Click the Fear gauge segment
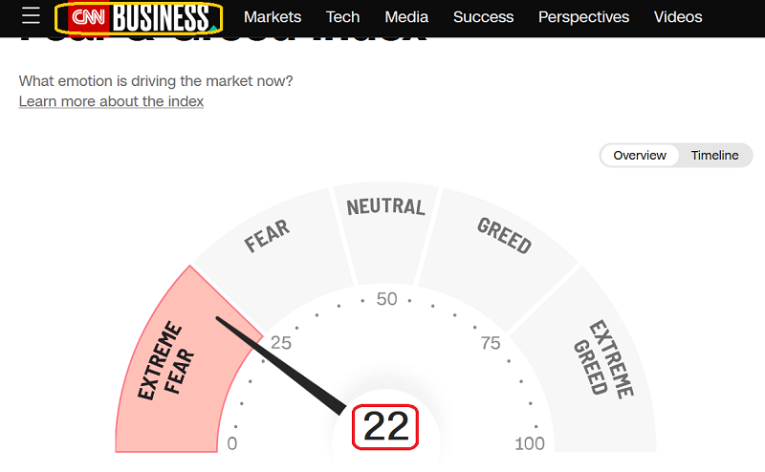The image size is (765, 472). 267,242
